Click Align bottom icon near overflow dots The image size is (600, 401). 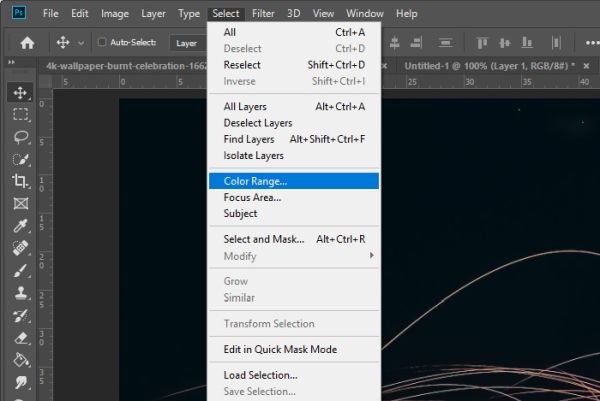point(527,43)
